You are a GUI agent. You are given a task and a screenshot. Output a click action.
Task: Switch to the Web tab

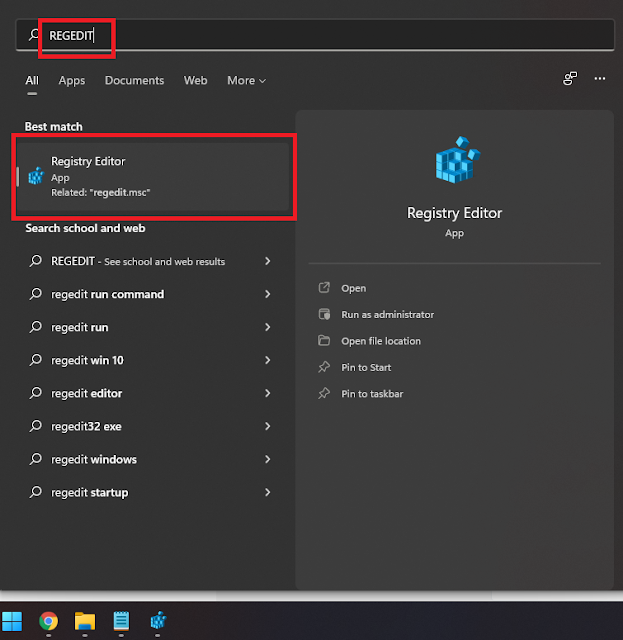[196, 80]
